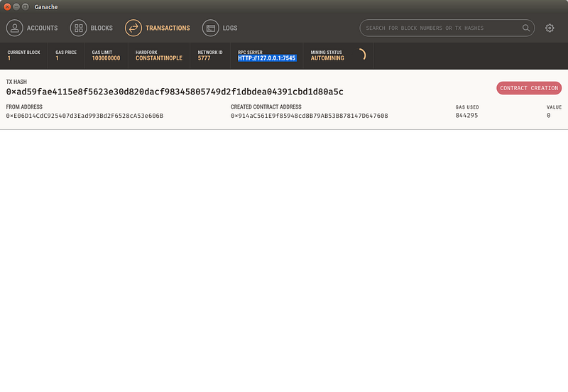Click the Current Block status value
This screenshot has height=392, width=568.
(10, 58)
